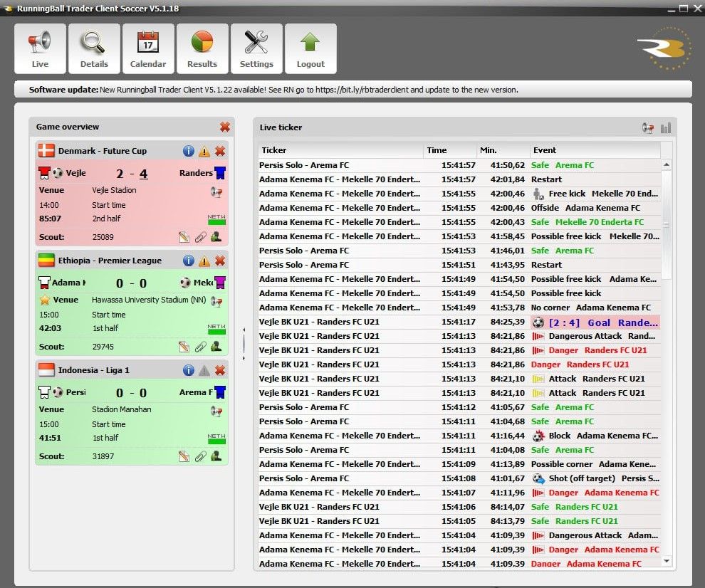Open the note icon for scout 25089

184,237
